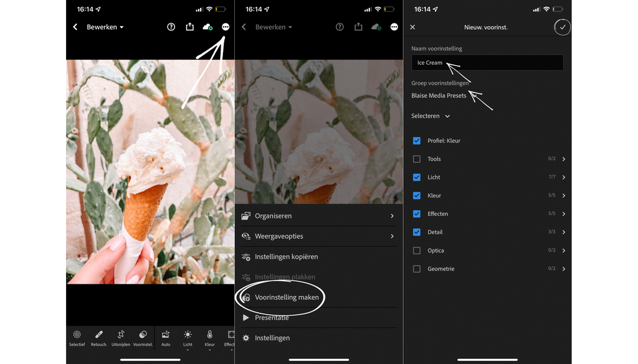Uncheck the Profiel: Kleur checkbox
Viewport: 638px width, 364px height.
click(417, 141)
